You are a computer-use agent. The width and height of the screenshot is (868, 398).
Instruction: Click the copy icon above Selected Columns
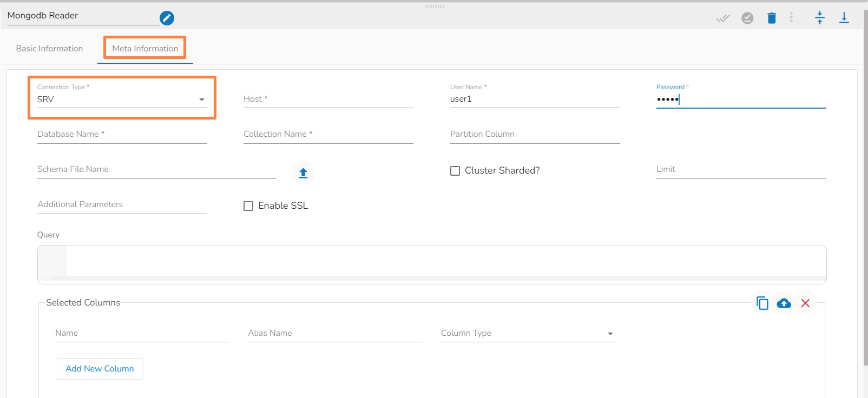click(x=762, y=303)
